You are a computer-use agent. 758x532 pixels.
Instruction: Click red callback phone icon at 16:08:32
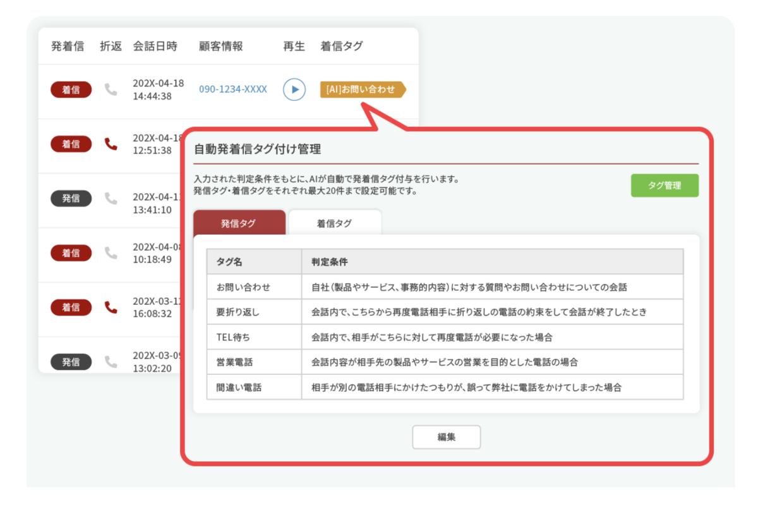tap(111, 307)
